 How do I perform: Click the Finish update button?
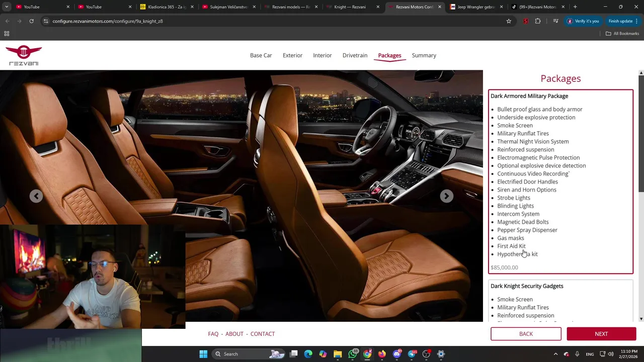click(x=623, y=21)
